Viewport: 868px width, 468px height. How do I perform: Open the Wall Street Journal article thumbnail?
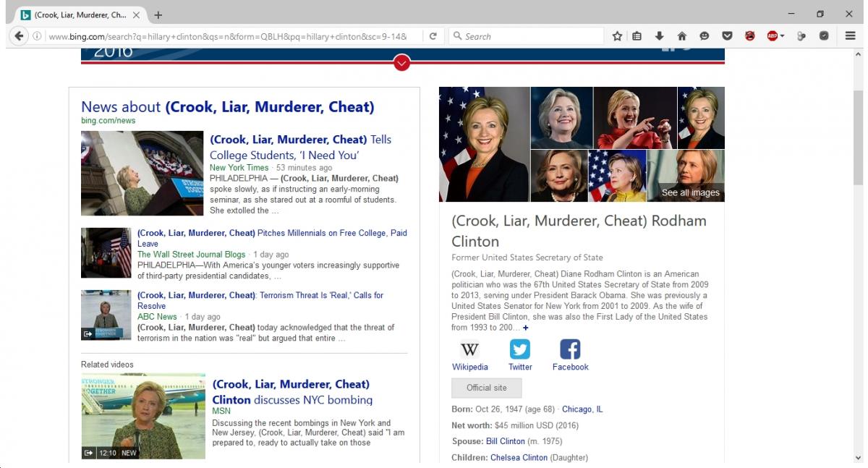(x=106, y=253)
